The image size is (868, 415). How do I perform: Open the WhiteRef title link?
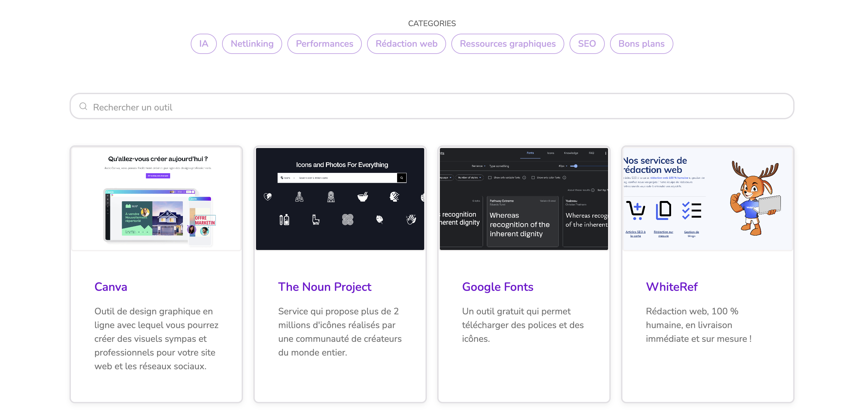coord(671,287)
